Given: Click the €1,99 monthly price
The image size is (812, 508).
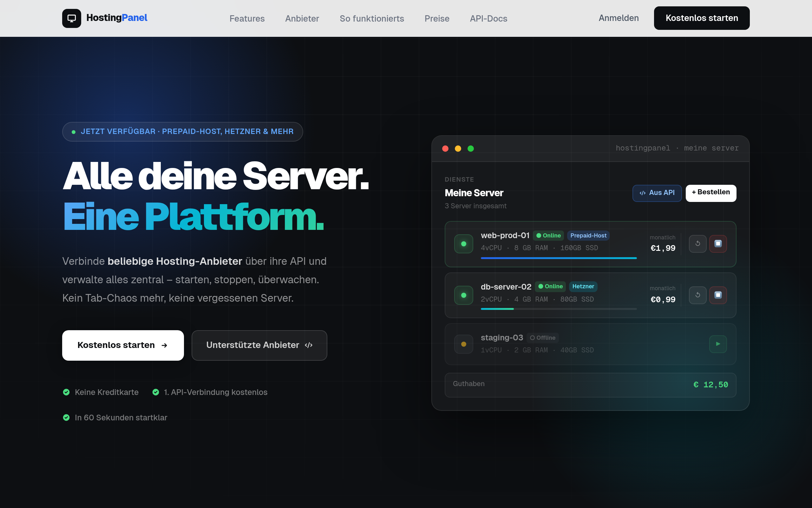Looking at the screenshot, I should pos(663,248).
